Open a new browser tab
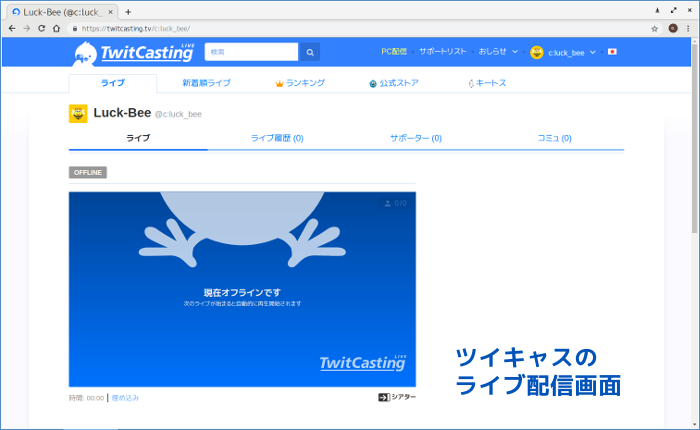 pyautogui.click(x=128, y=12)
